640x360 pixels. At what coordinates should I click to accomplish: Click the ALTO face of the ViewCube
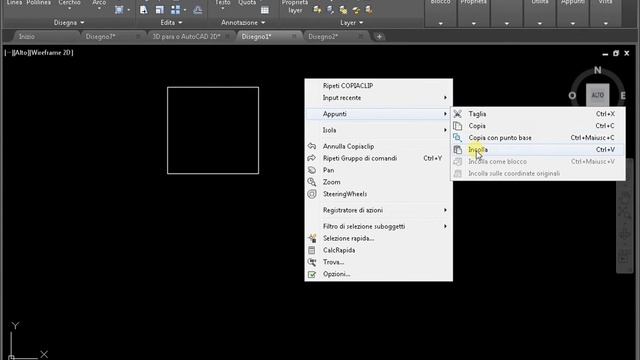point(598,95)
